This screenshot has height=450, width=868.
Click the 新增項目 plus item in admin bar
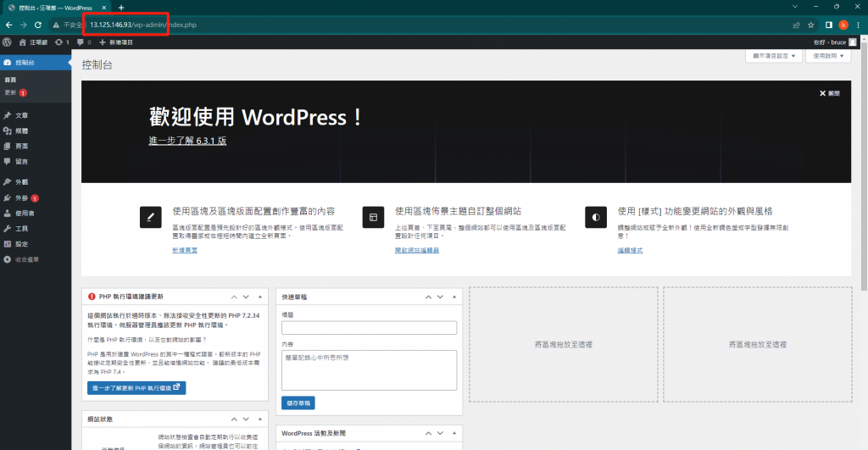pos(115,42)
